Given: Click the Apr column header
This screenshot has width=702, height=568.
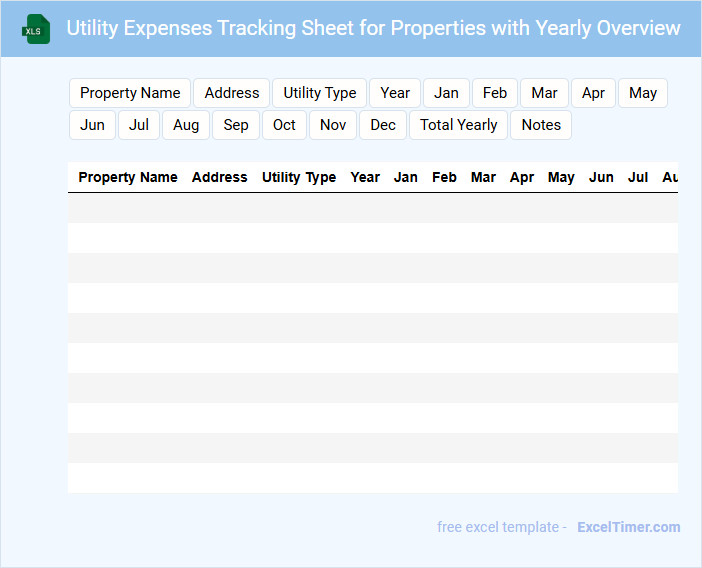Looking at the screenshot, I should pos(522,177).
